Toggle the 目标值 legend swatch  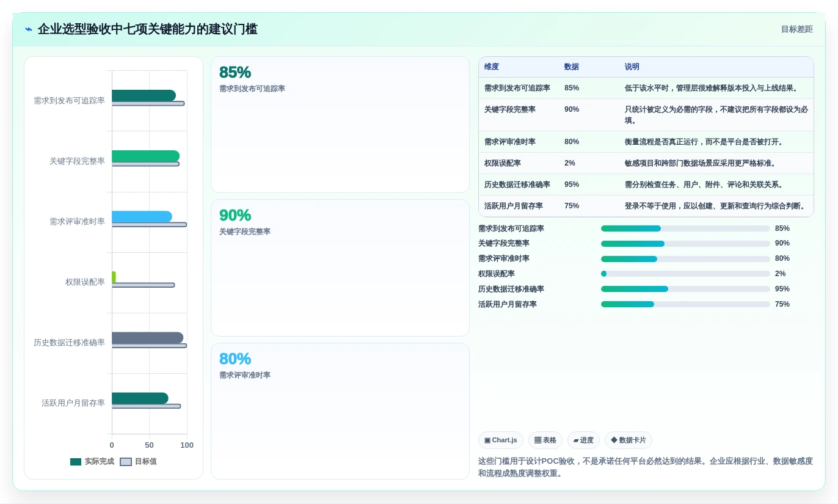pyautogui.click(x=126, y=462)
